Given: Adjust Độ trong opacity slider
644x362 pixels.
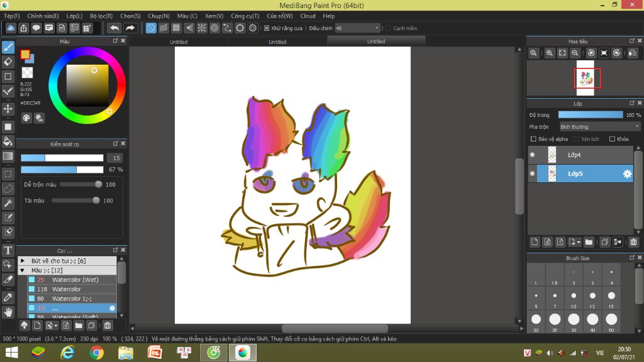Looking at the screenshot, I should coord(590,115).
